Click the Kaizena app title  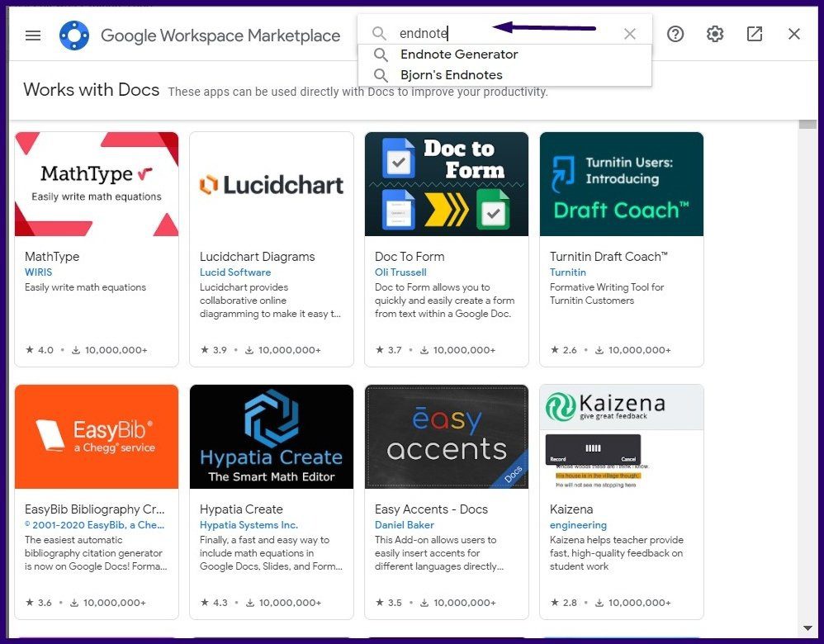(571, 509)
